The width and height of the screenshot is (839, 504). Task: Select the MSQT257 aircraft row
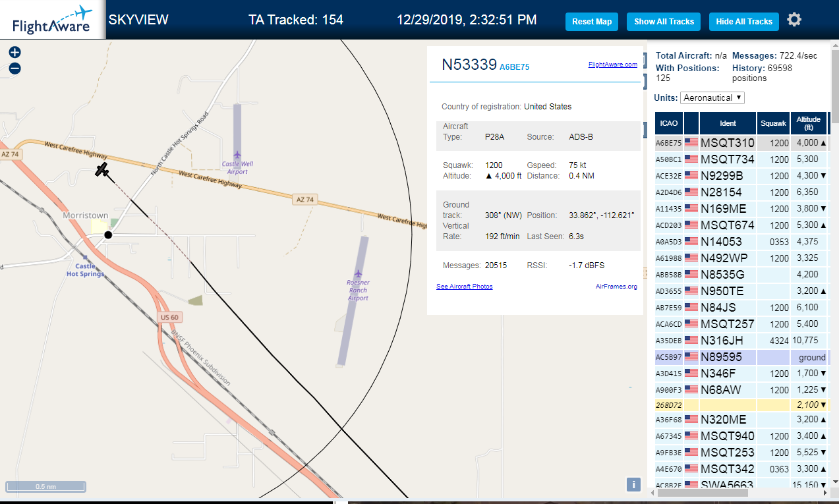point(742,323)
